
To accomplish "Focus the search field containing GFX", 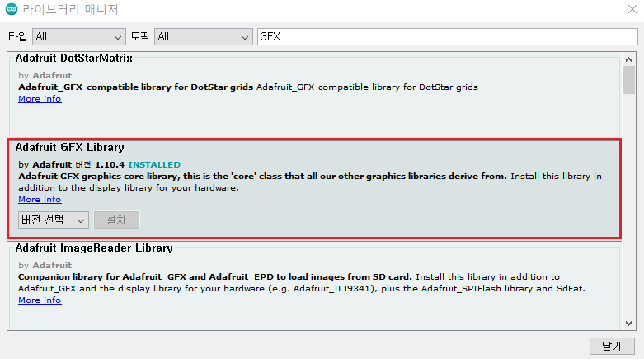I will tap(448, 36).
